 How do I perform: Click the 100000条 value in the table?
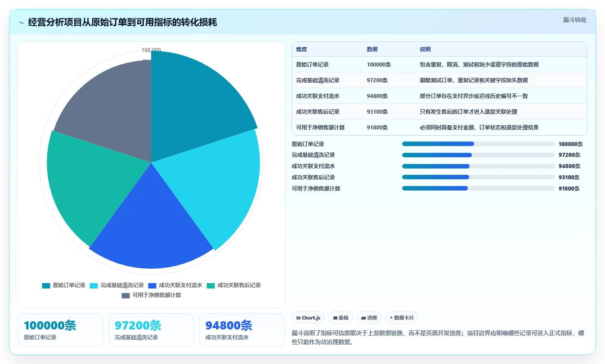point(379,65)
